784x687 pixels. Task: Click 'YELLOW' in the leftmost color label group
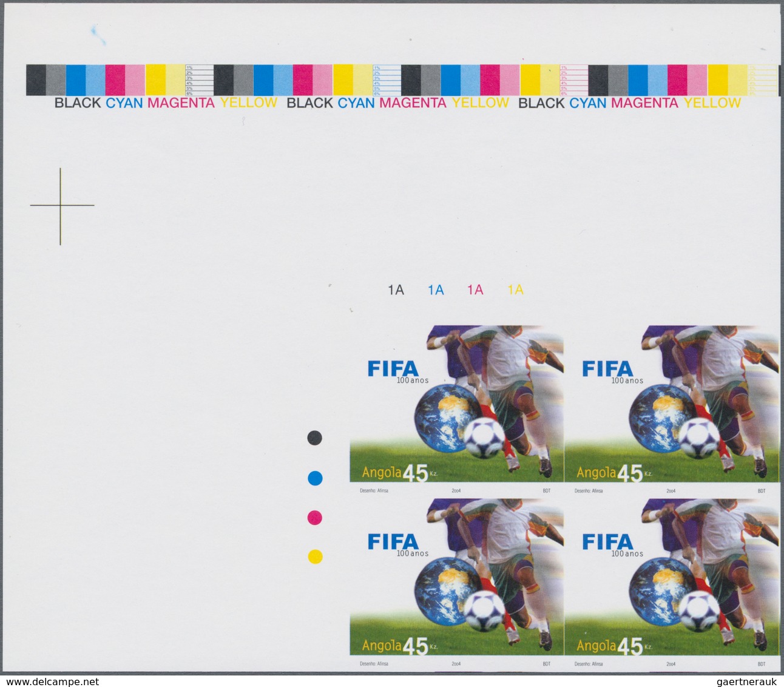tap(249, 103)
